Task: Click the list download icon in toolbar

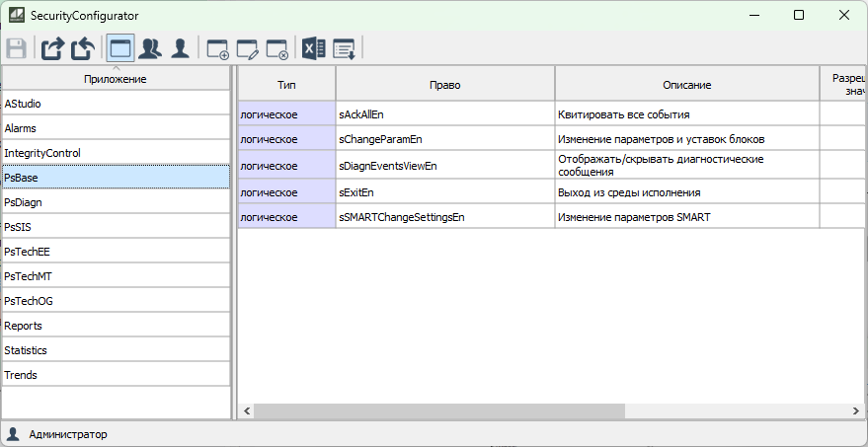Action: click(345, 48)
